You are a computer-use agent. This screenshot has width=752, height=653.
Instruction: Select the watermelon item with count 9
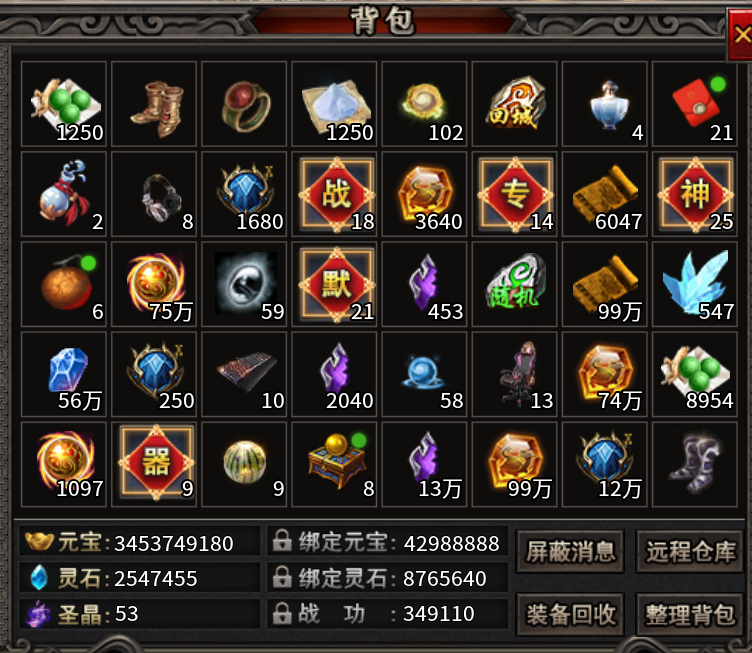coord(244,464)
